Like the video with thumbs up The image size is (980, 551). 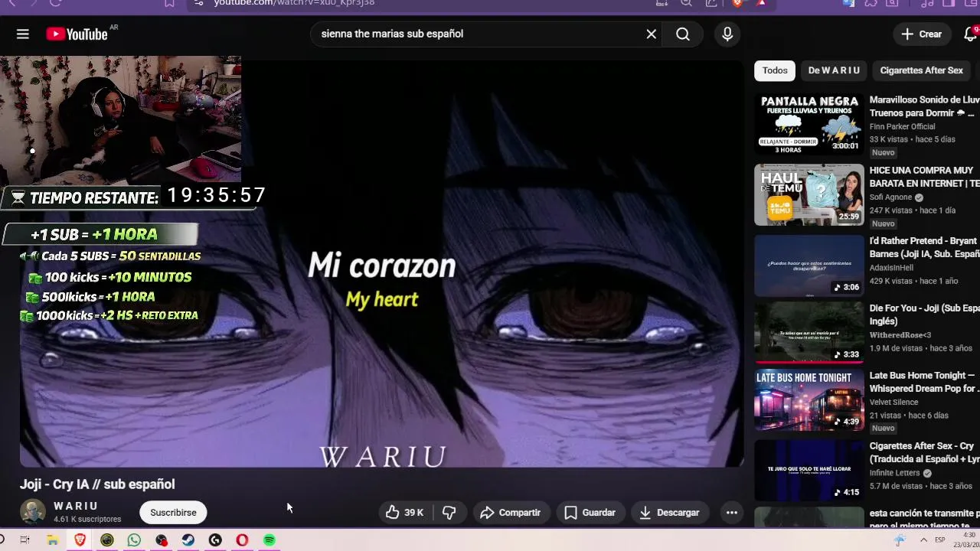pos(393,513)
